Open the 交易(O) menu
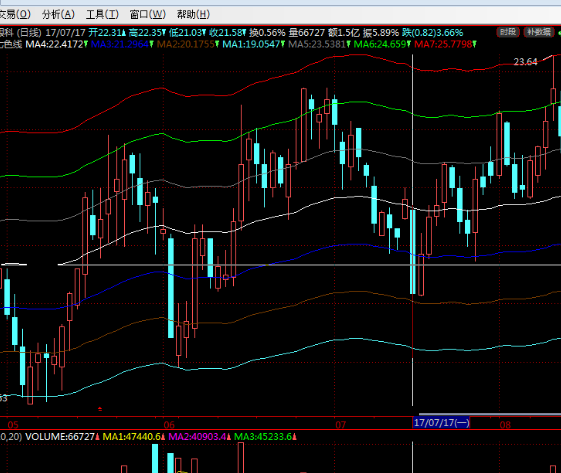The image size is (561, 473). pyautogui.click(x=15, y=15)
